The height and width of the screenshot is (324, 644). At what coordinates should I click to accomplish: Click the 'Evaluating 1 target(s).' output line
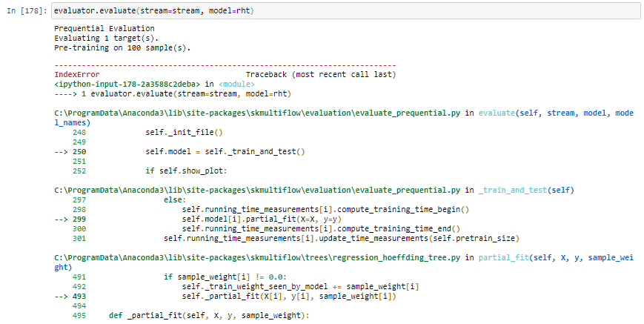pyautogui.click(x=107, y=39)
